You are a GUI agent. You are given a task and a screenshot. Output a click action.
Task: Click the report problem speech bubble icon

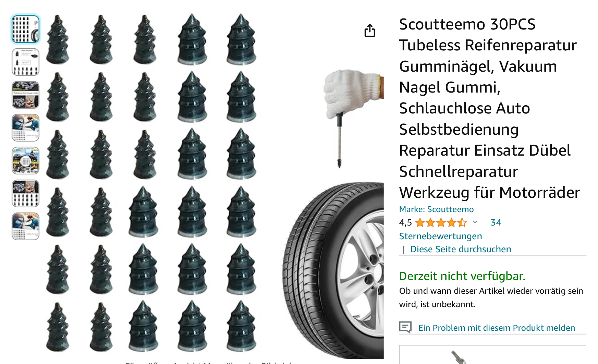405,327
